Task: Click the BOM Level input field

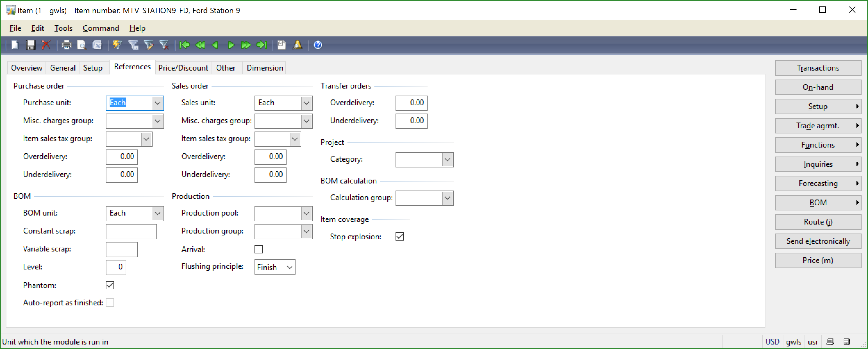Action: click(116, 267)
